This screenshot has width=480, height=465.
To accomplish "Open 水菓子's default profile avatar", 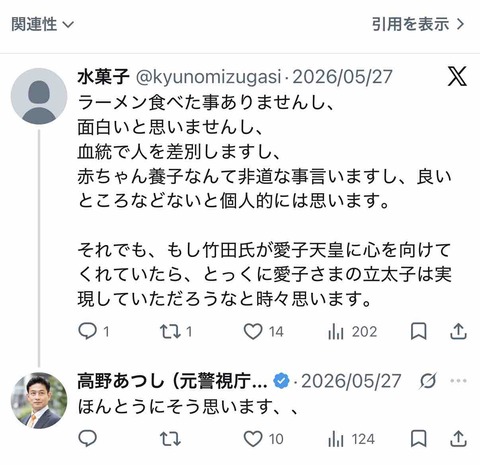I will tap(39, 96).
